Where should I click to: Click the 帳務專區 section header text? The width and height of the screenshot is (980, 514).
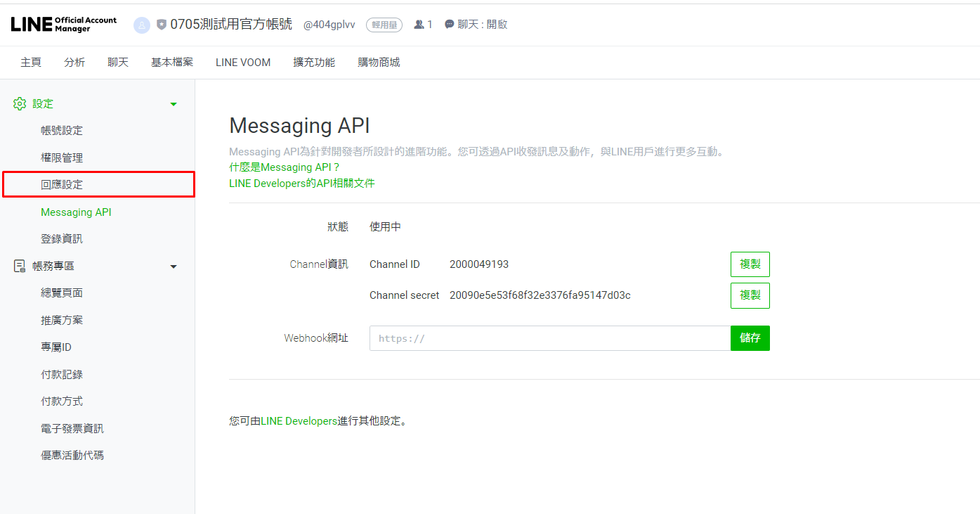53,266
